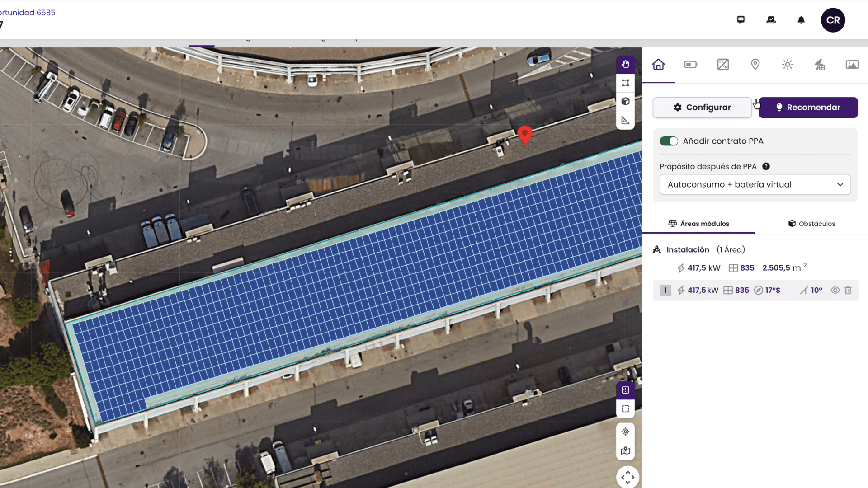Select the hand pan tool
The height and width of the screenshot is (488, 868).
click(x=625, y=64)
